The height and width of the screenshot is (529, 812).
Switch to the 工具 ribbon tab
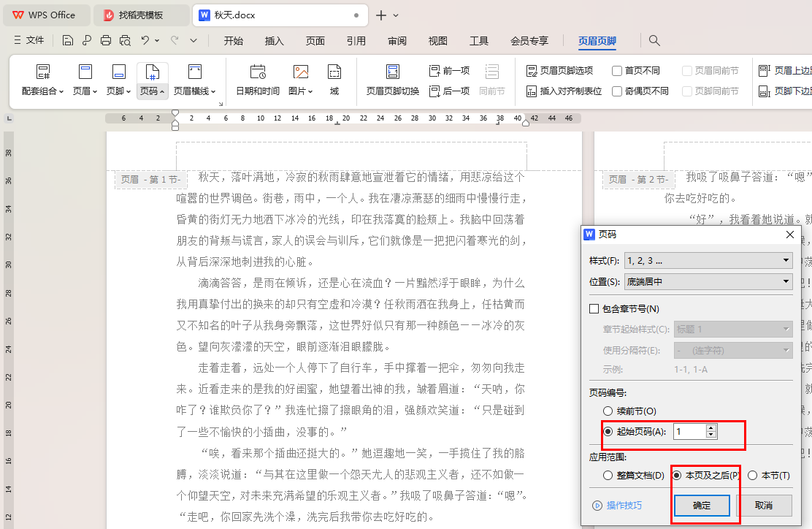click(478, 41)
